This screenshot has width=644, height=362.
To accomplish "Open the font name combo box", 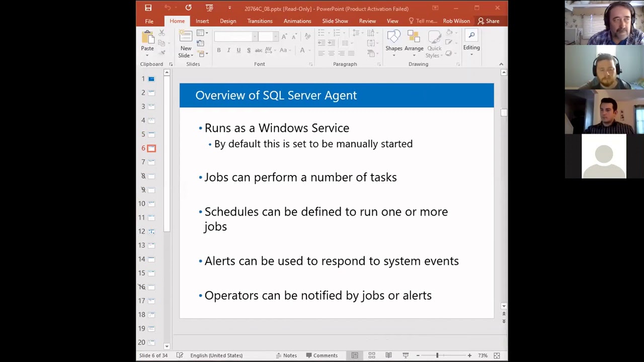I will coord(236,37).
